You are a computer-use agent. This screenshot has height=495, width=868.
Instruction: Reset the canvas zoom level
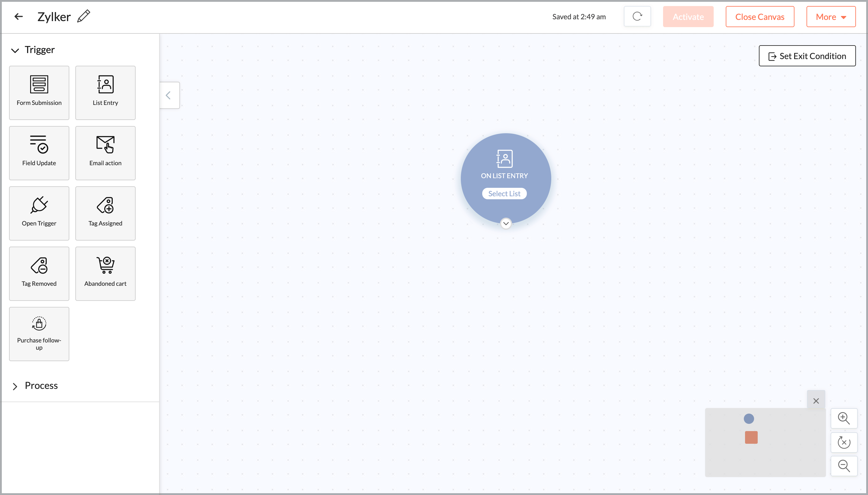pyautogui.click(x=844, y=442)
